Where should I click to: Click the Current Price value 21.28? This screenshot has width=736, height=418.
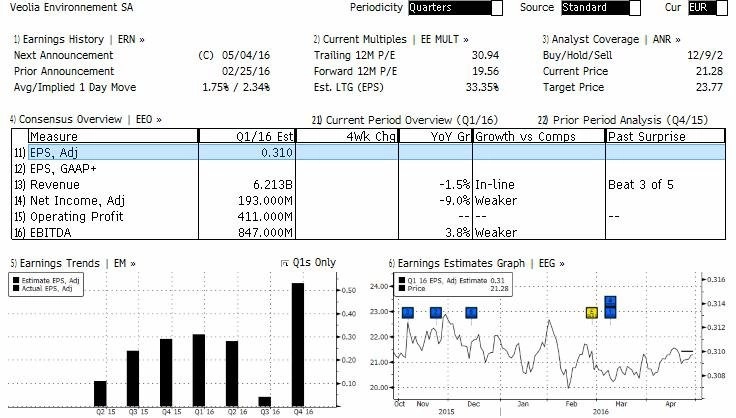(709, 71)
